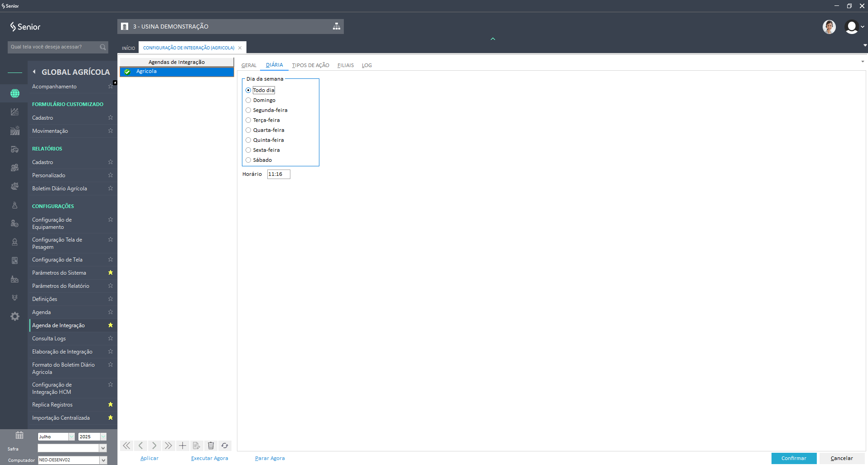Click the edit record document icon
The image size is (868, 465).
point(197,446)
